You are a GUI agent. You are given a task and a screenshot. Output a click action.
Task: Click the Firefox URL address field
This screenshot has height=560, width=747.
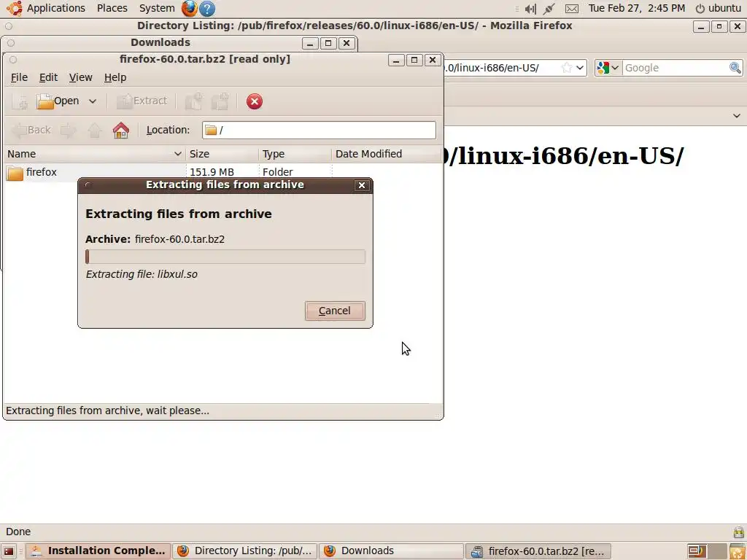501,68
